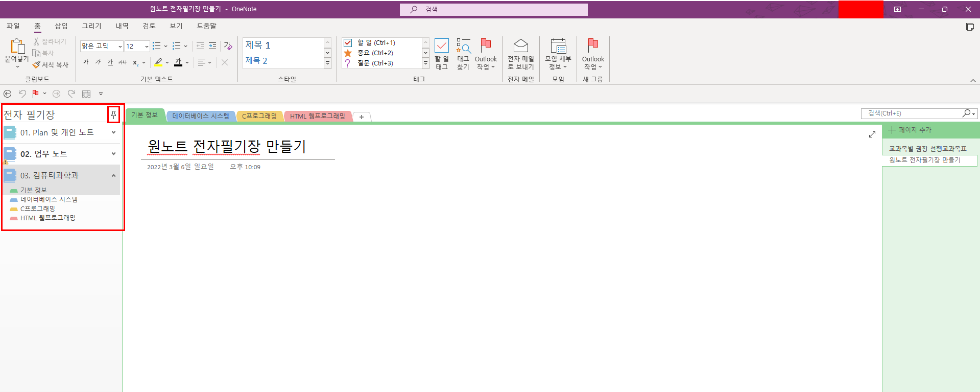Open Find Tags (태그 찾기)
This screenshot has height=392, width=980.
click(463, 54)
